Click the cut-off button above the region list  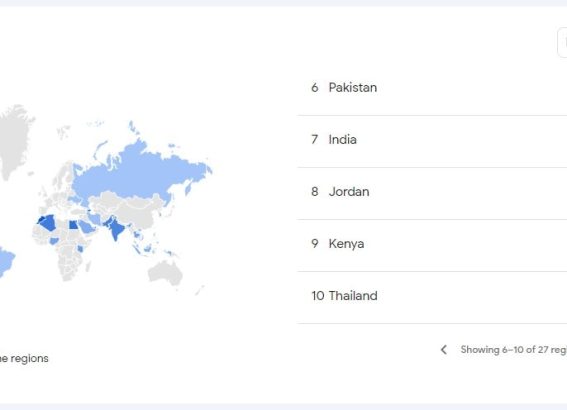(563, 42)
